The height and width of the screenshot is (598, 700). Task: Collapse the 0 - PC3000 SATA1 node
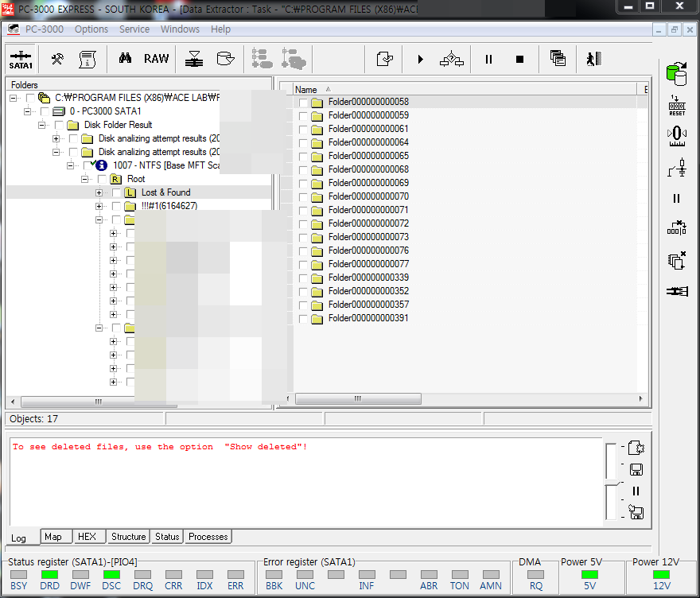tap(28, 111)
